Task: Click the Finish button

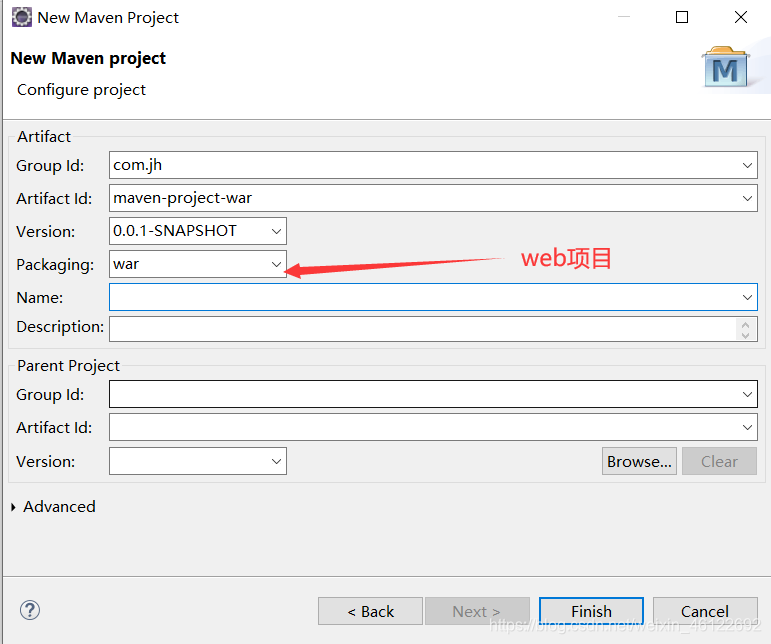Action: [x=591, y=611]
